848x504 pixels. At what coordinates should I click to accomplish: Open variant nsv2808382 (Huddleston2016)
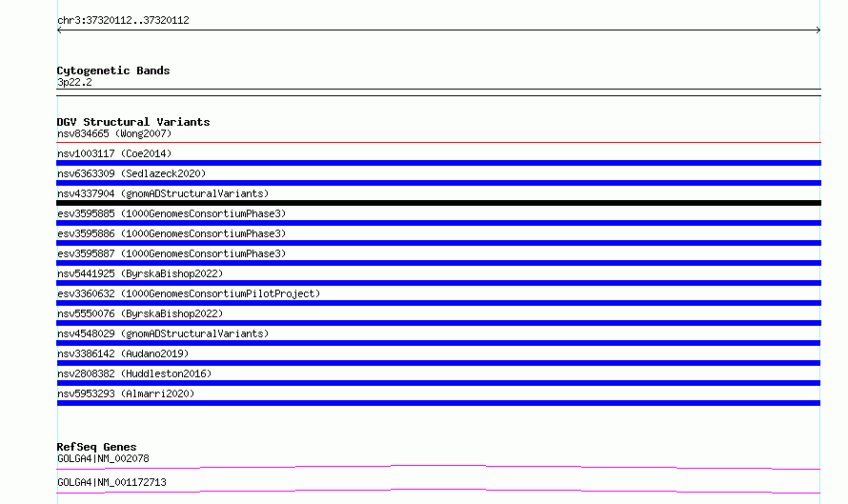(x=134, y=373)
